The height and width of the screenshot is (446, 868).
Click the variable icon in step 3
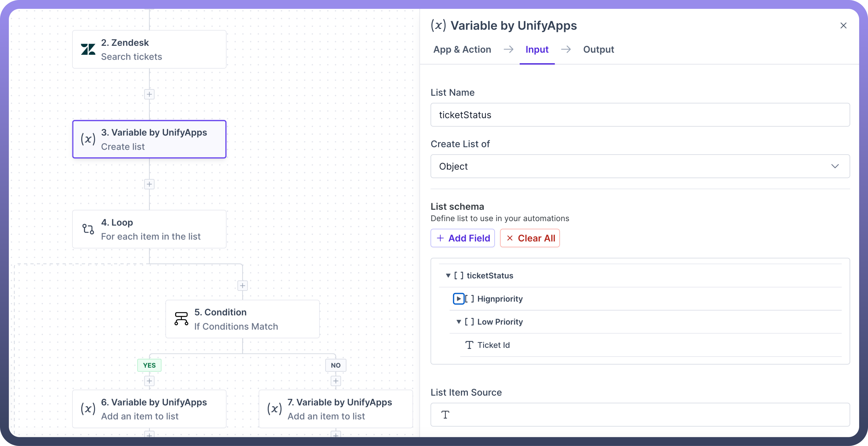88,139
